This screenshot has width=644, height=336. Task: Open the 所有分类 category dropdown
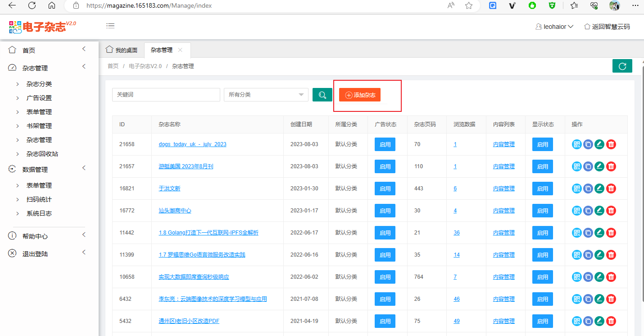tap(266, 95)
